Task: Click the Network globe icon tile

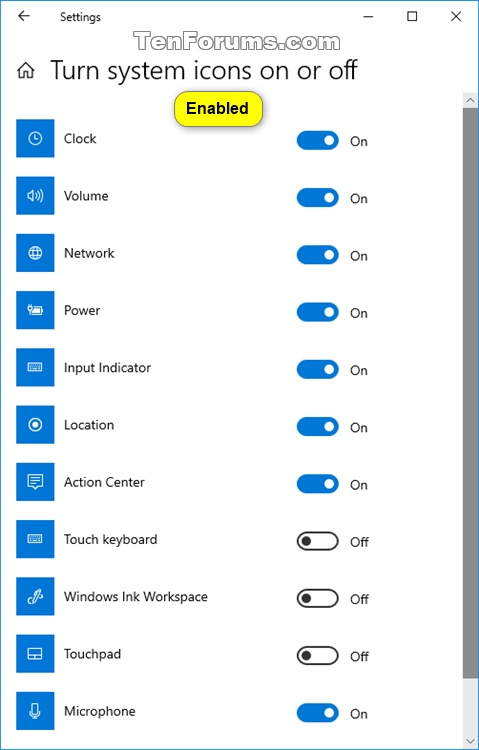Action: click(35, 253)
